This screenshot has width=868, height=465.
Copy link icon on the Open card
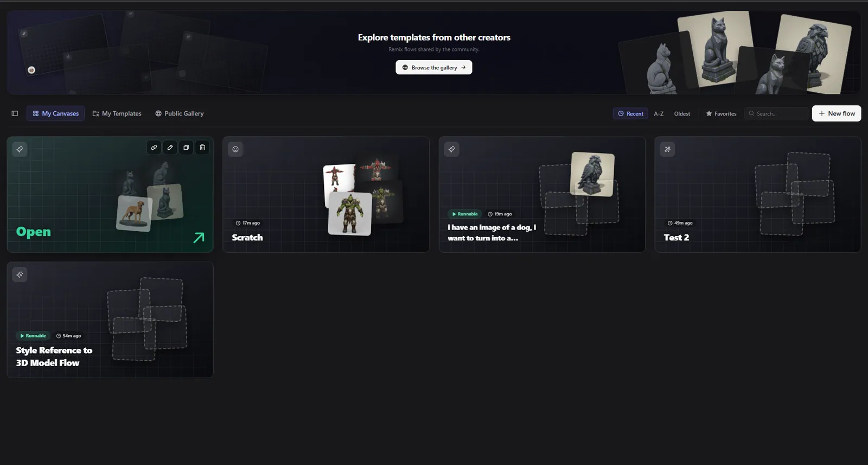(154, 148)
